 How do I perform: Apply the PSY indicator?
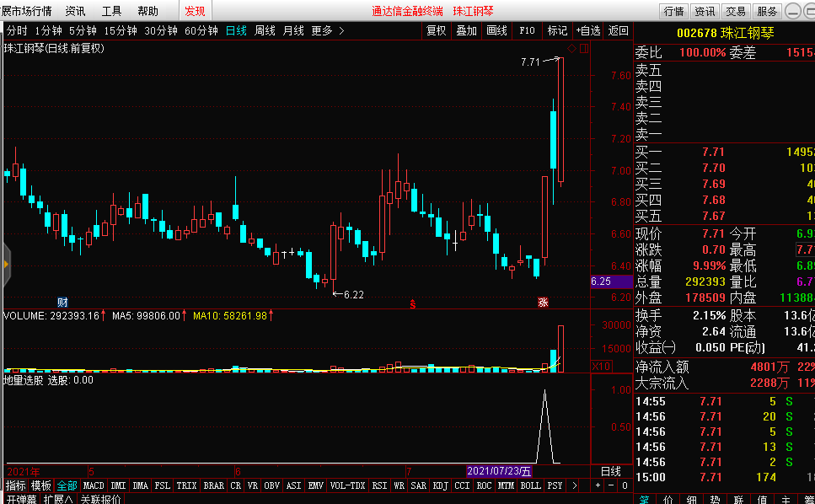[x=555, y=485]
